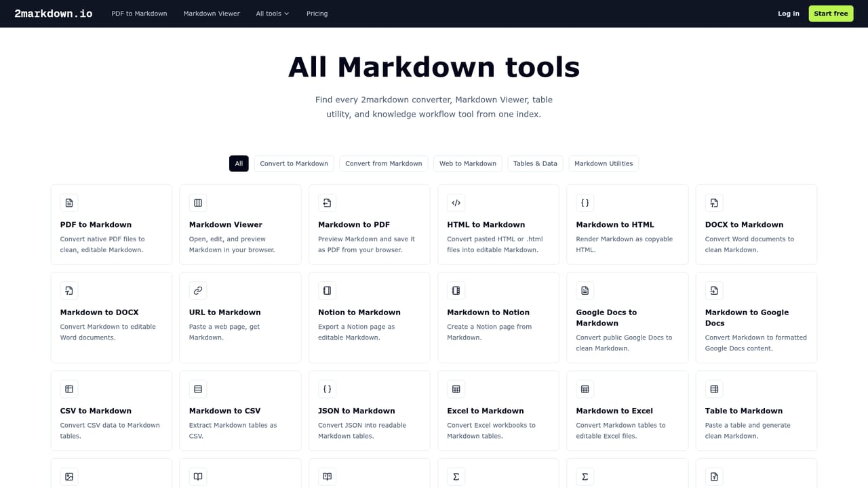Click the Markdown to Excel grid icon
The image size is (868, 488).
click(585, 389)
